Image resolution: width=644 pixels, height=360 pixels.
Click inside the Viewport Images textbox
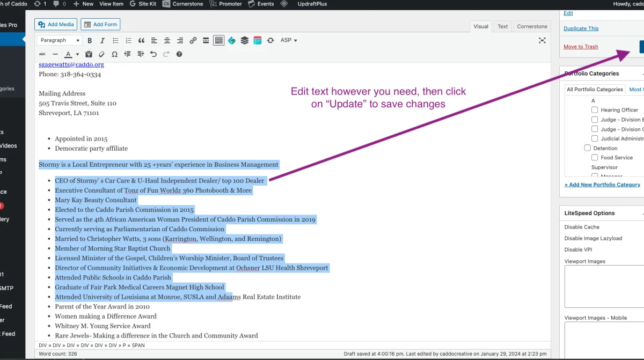tap(604, 286)
